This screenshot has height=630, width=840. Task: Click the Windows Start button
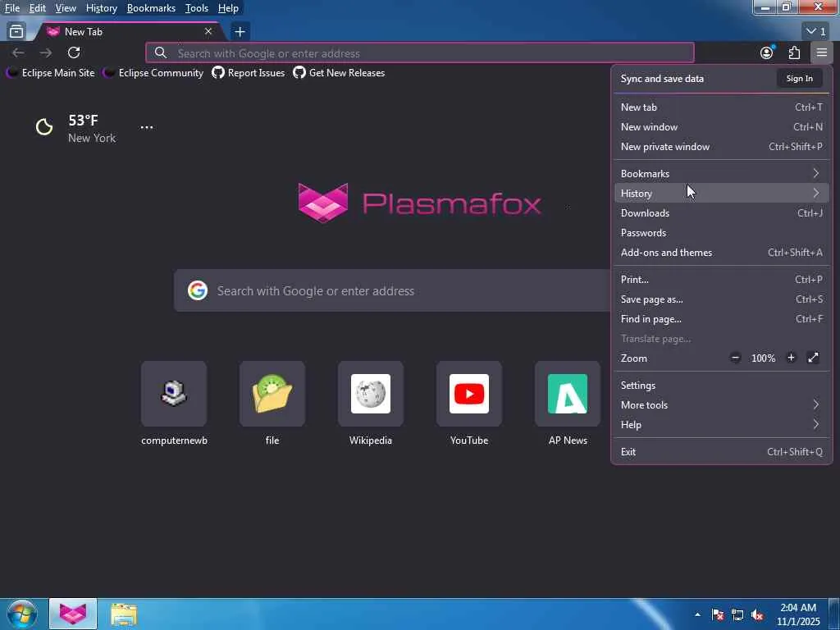coord(21,614)
